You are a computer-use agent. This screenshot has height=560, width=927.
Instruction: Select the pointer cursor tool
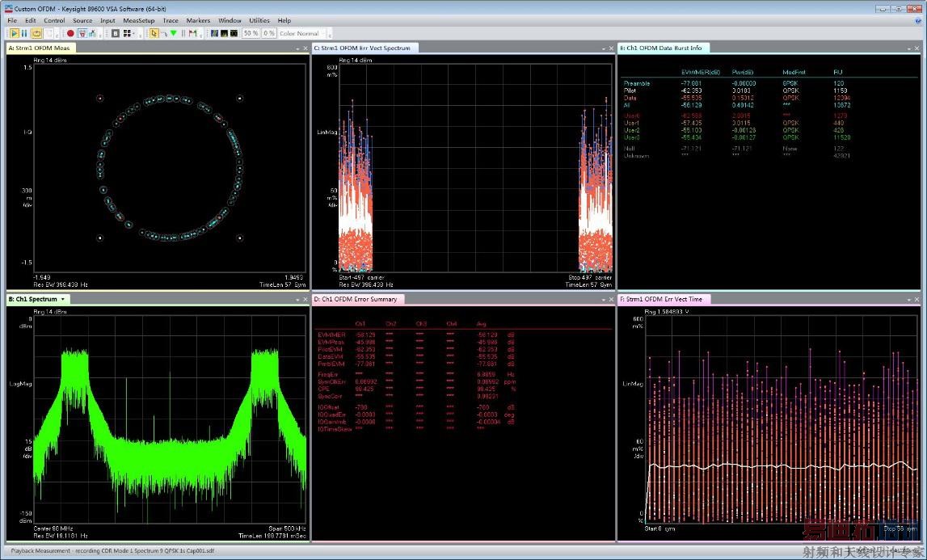154,33
